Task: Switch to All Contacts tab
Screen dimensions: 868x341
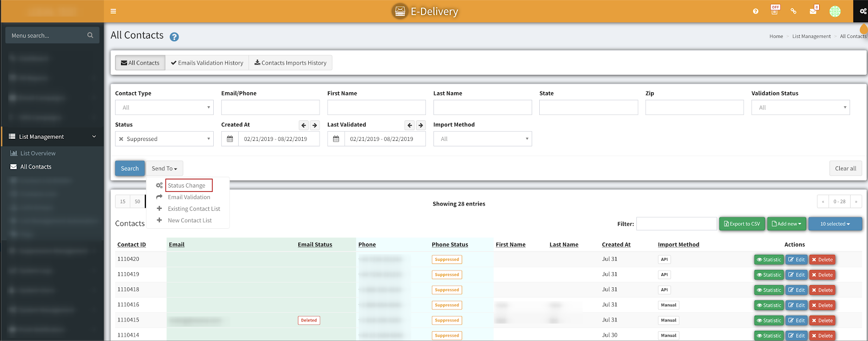Action: (x=140, y=63)
